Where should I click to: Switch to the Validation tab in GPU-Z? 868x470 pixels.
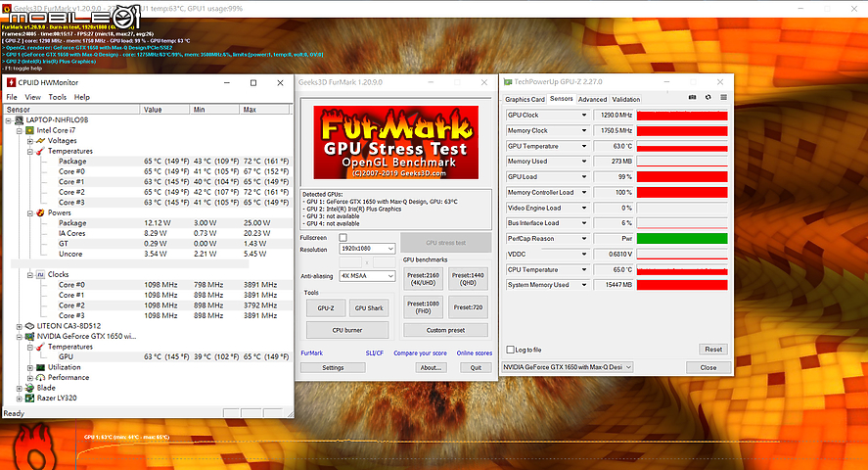[626, 99]
